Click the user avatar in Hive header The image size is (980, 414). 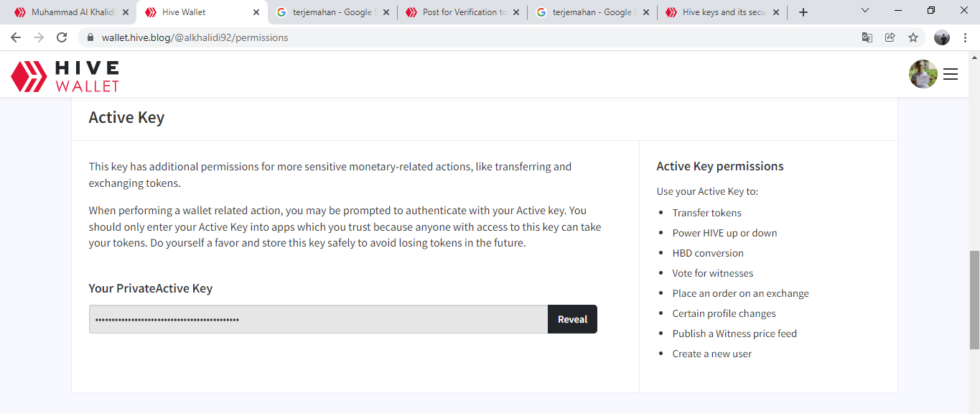pos(923,74)
